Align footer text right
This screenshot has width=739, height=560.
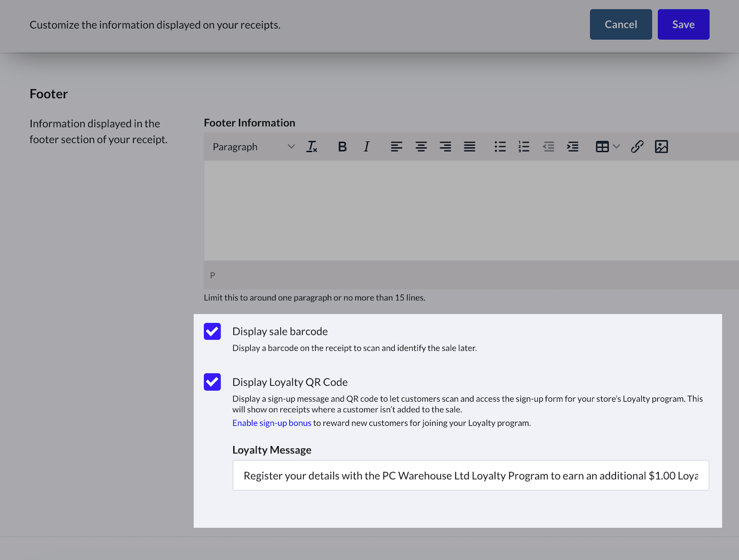click(445, 147)
